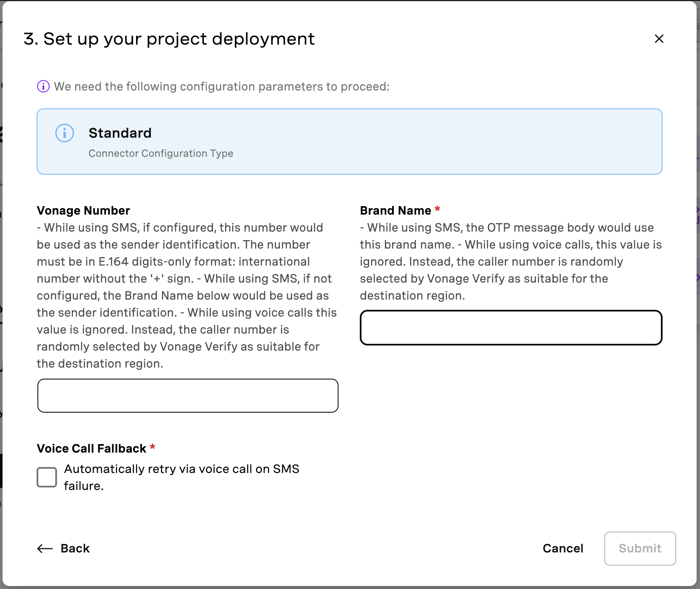The image size is (700, 589).
Task: Submit the deployment configuration
Action: (640, 549)
